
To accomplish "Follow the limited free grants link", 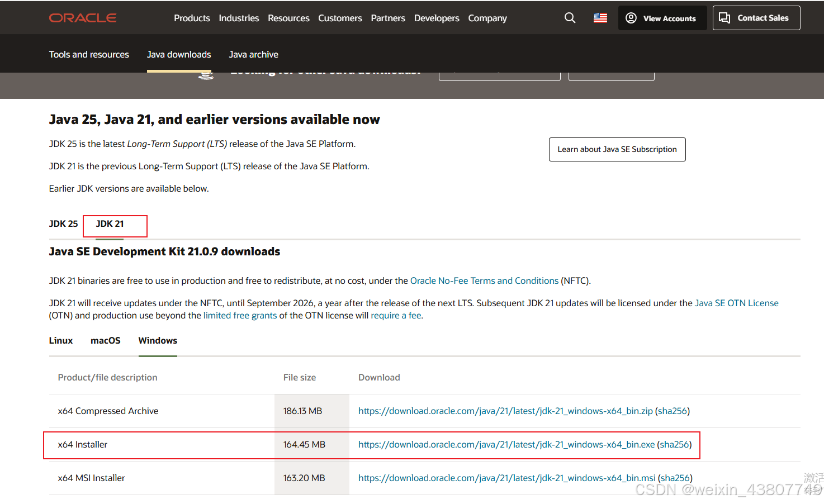I will pyautogui.click(x=240, y=315).
